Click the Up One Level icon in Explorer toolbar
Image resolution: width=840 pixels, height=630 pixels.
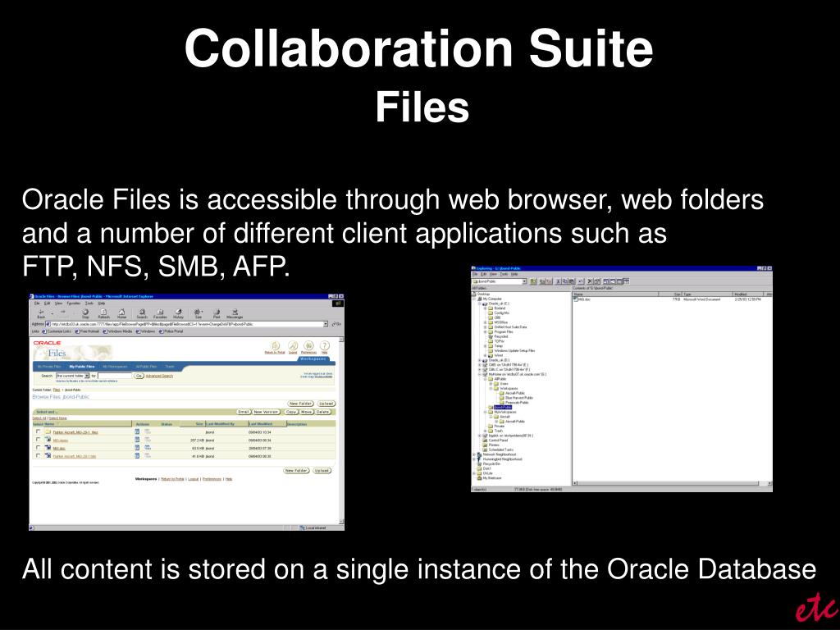pyautogui.click(x=533, y=281)
